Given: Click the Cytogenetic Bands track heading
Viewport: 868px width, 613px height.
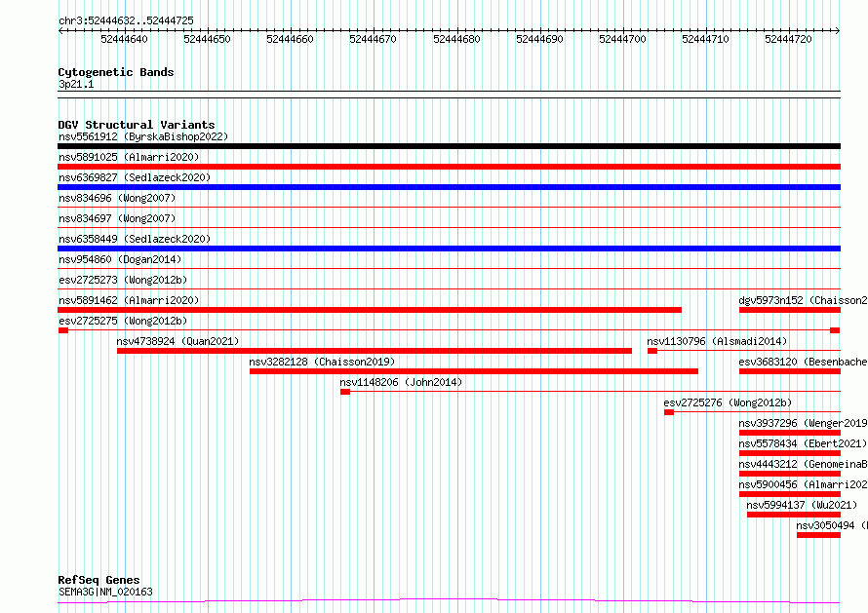Looking at the screenshot, I should [116, 72].
